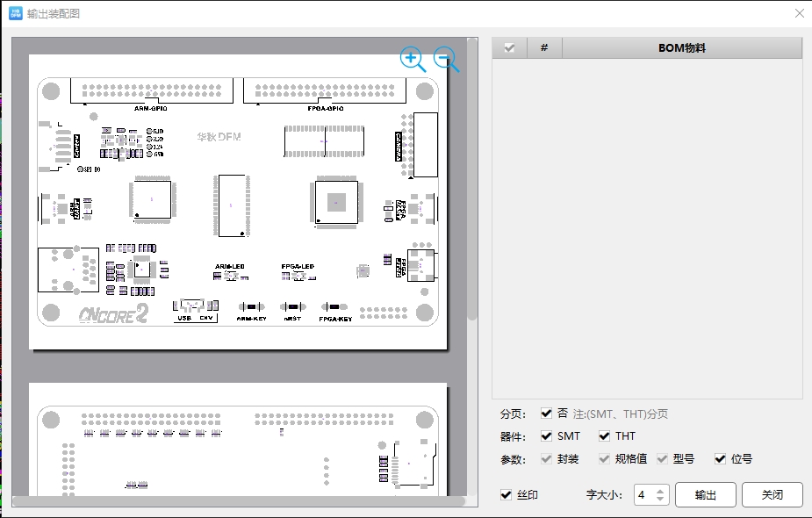Increase 字大小 using the up arrow
This screenshot has width=812, height=518.
(662, 490)
